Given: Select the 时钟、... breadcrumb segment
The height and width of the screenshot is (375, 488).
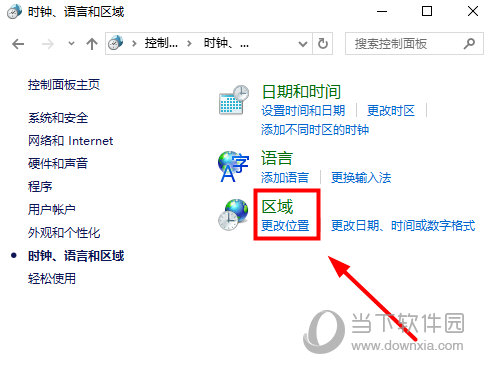Looking at the screenshot, I should coord(226,43).
